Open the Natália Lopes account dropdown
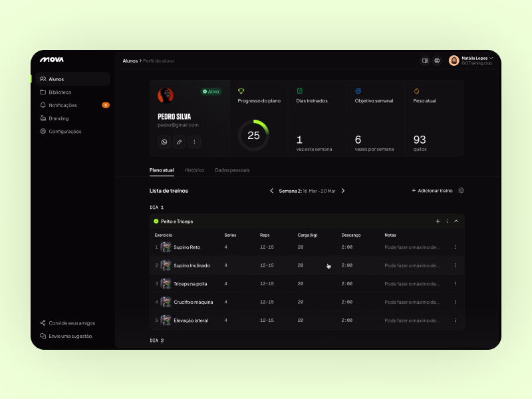The image size is (532, 399). point(491,59)
